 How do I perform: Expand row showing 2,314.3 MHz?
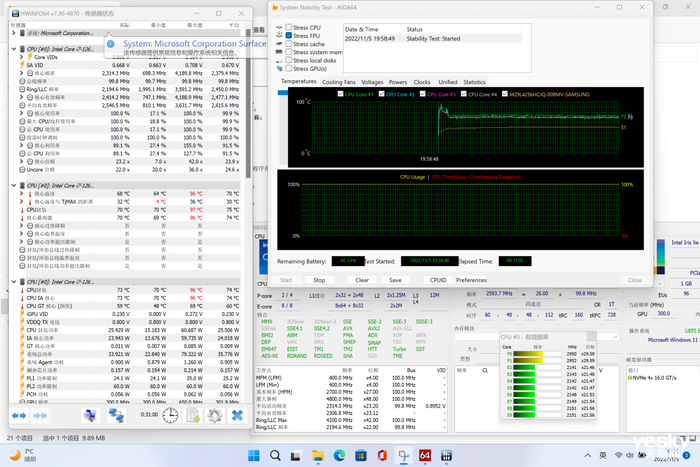click(21, 73)
